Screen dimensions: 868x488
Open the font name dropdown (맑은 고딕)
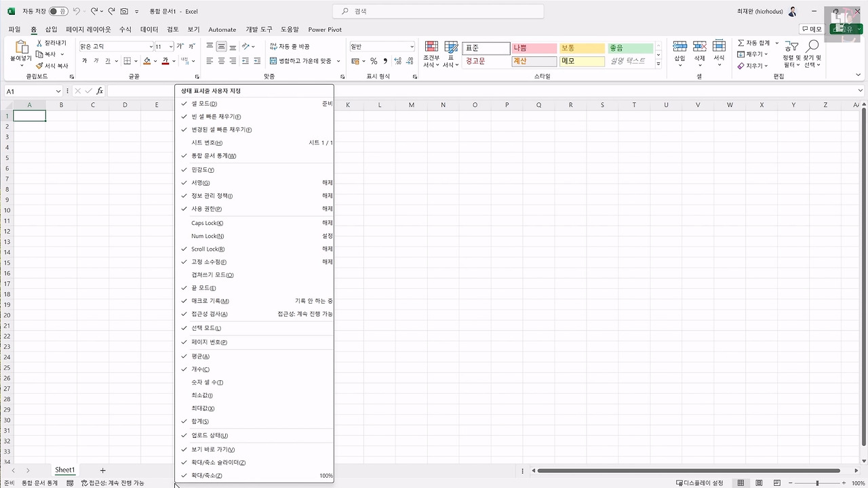[151, 46]
